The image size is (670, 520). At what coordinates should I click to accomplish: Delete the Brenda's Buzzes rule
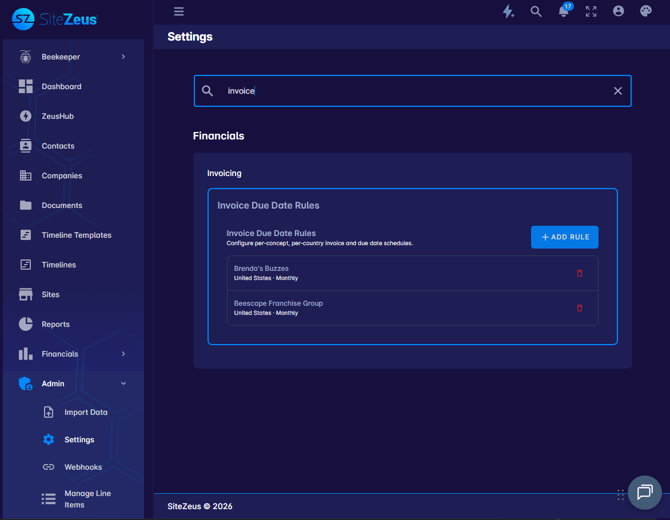pyautogui.click(x=579, y=273)
